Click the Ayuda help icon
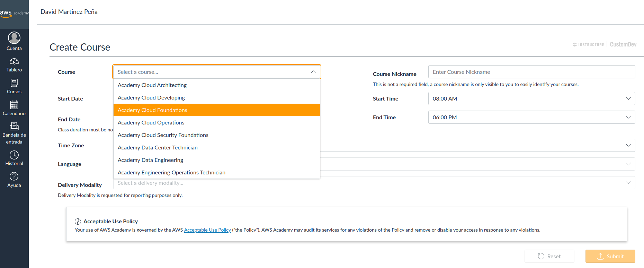Viewport: 644px width, 268px height. pos(14,176)
